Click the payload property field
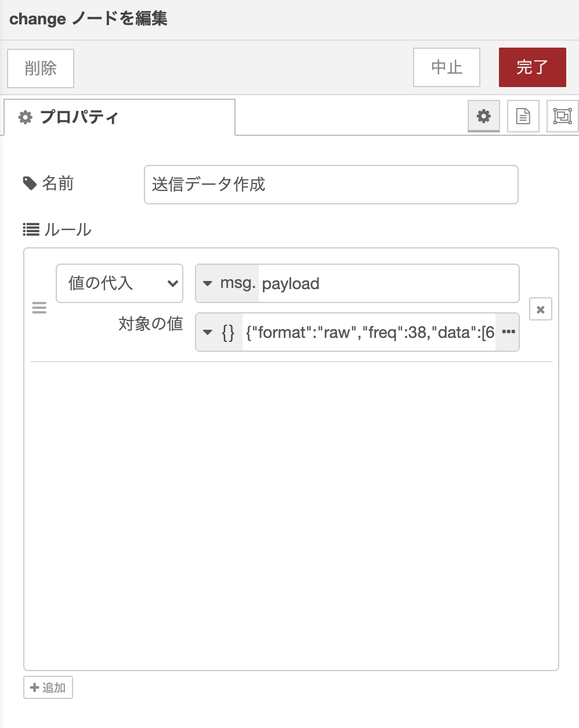Viewport: 579px width, 728px height. pyautogui.click(x=388, y=283)
